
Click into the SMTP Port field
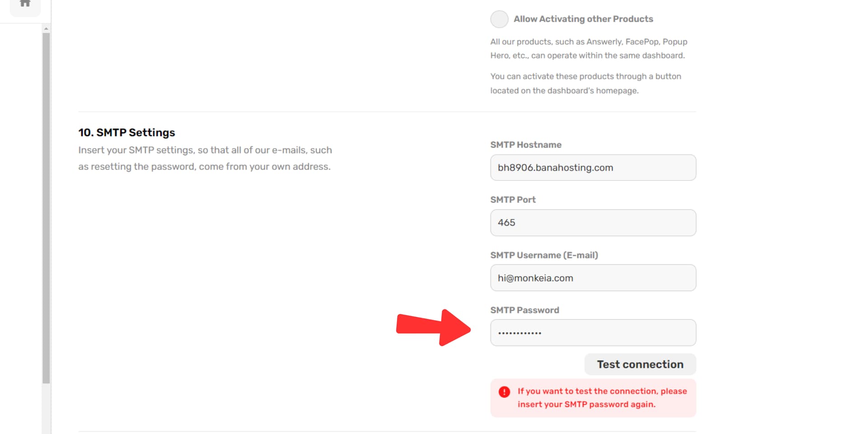(593, 223)
